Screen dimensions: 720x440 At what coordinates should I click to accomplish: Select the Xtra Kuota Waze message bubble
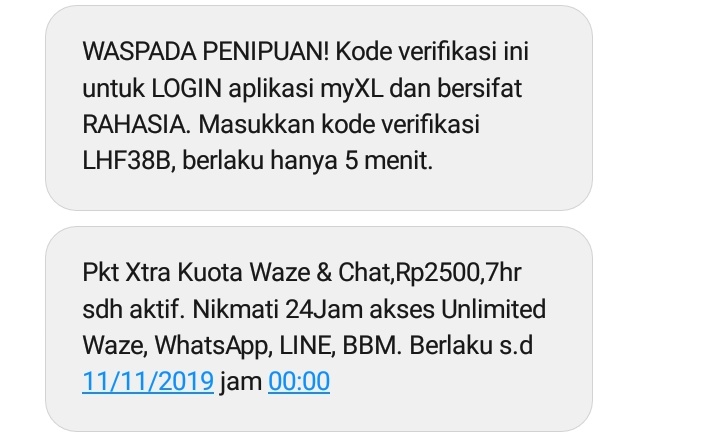pyautogui.click(x=319, y=329)
